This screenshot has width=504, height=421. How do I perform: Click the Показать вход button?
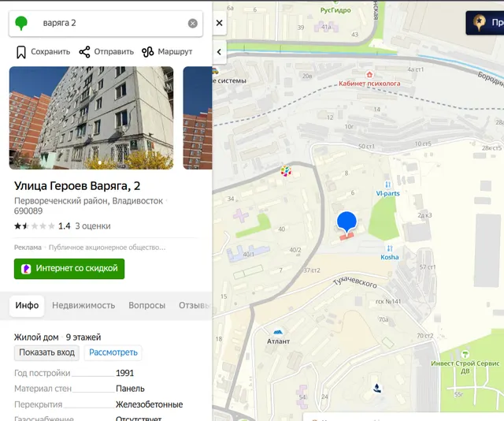46,352
